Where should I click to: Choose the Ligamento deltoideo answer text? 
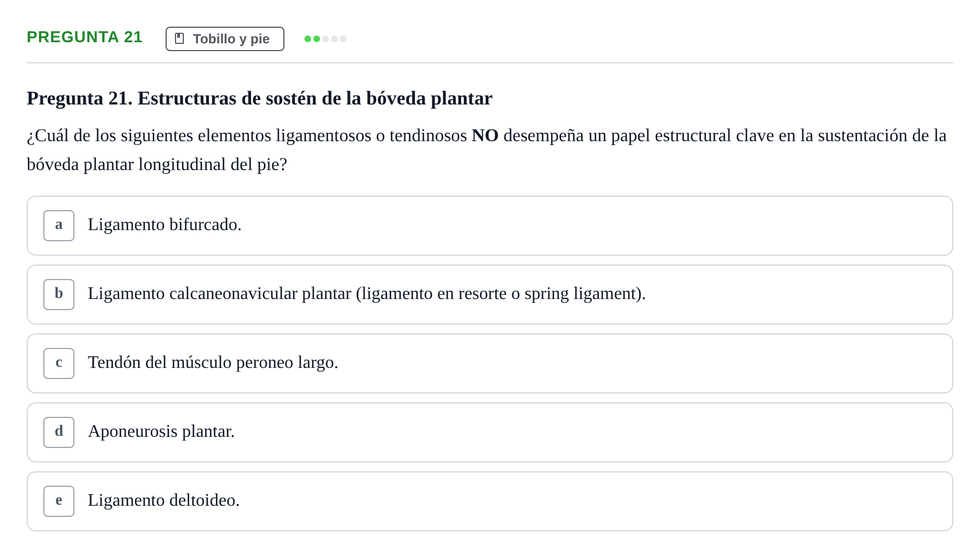click(164, 500)
